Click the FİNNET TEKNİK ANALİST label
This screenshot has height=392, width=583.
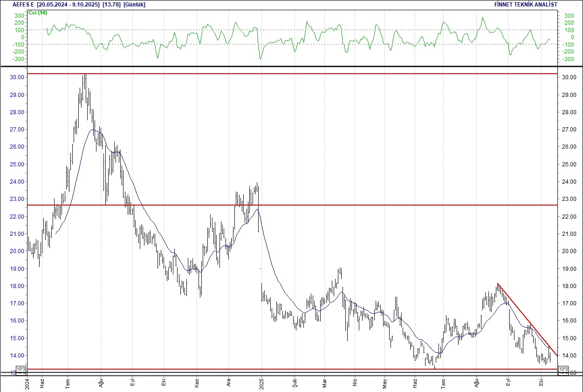526,4
